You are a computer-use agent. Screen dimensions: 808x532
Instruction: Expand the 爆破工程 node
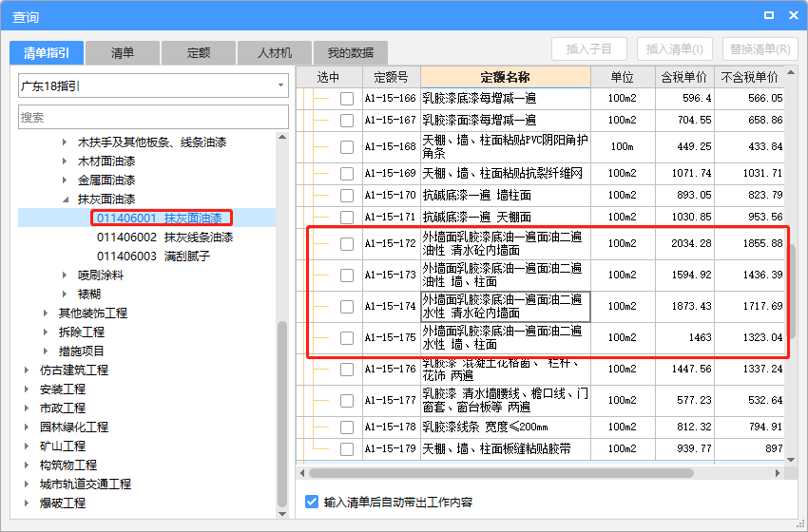pyautogui.click(x=27, y=503)
